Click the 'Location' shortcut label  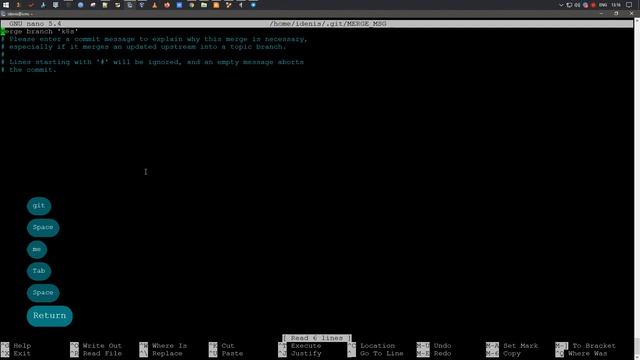click(378, 346)
